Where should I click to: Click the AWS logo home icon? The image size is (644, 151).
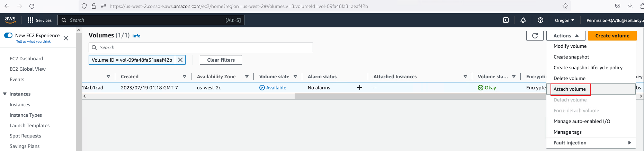[x=10, y=20]
